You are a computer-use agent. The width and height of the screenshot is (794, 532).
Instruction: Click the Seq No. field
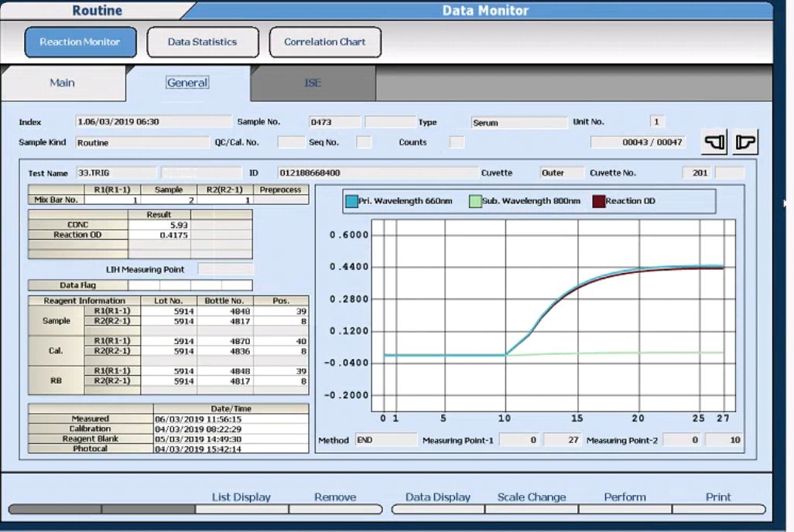point(364,142)
